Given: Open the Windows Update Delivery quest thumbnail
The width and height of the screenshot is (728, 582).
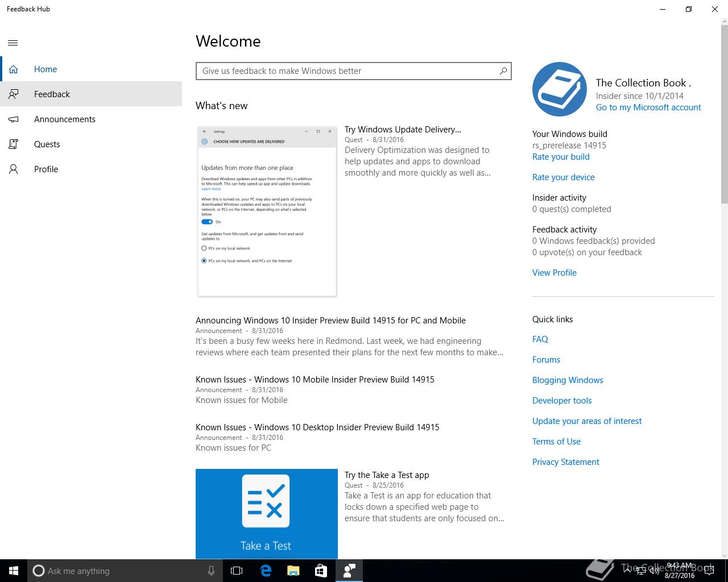Looking at the screenshot, I should coord(267,211).
